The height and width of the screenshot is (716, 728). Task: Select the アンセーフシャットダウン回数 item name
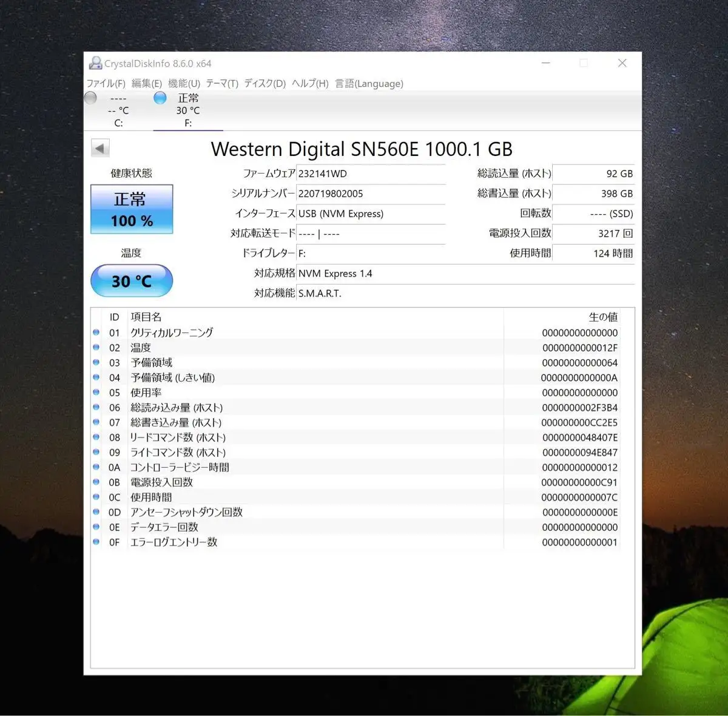(x=186, y=512)
